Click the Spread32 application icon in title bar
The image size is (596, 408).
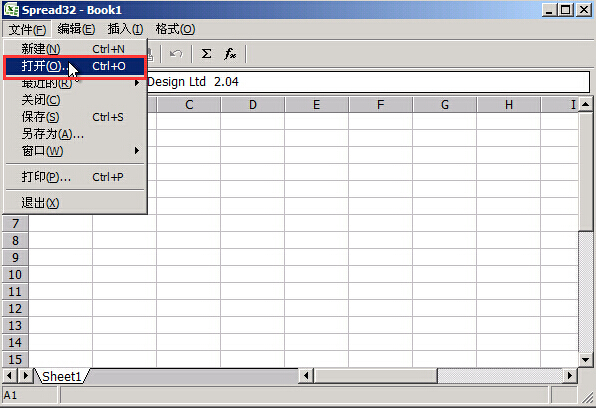[x=11, y=10]
